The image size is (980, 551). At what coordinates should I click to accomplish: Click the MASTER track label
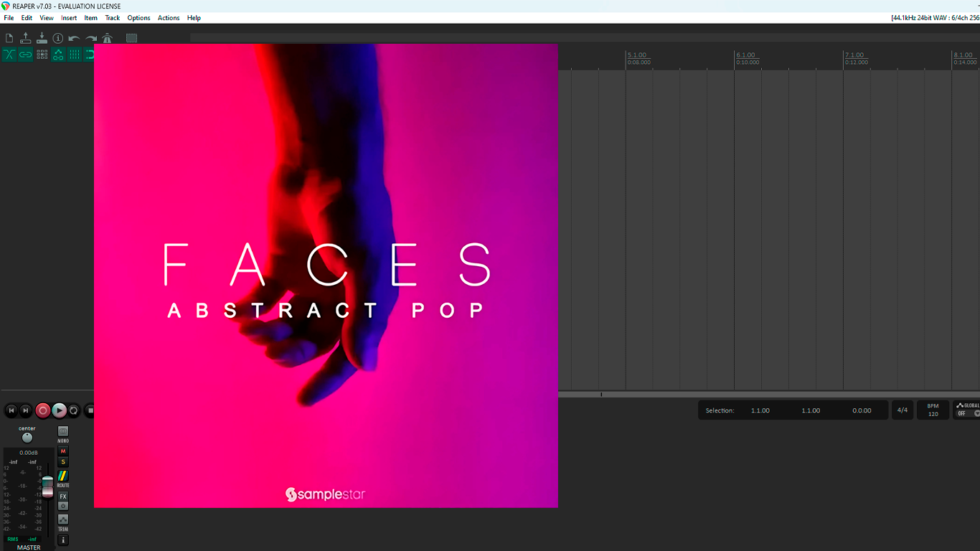pyautogui.click(x=29, y=547)
